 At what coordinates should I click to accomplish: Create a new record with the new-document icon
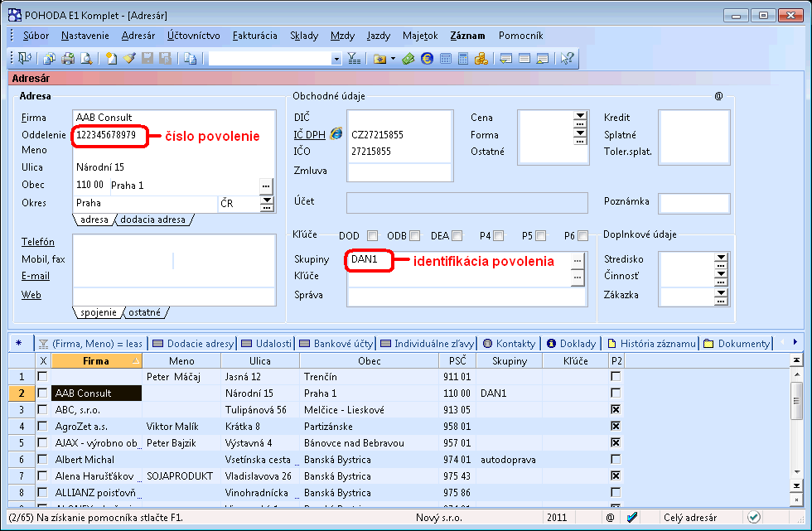click(111, 59)
